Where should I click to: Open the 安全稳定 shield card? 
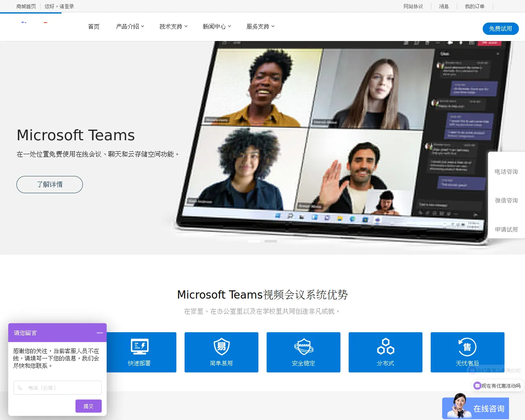coord(304,352)
